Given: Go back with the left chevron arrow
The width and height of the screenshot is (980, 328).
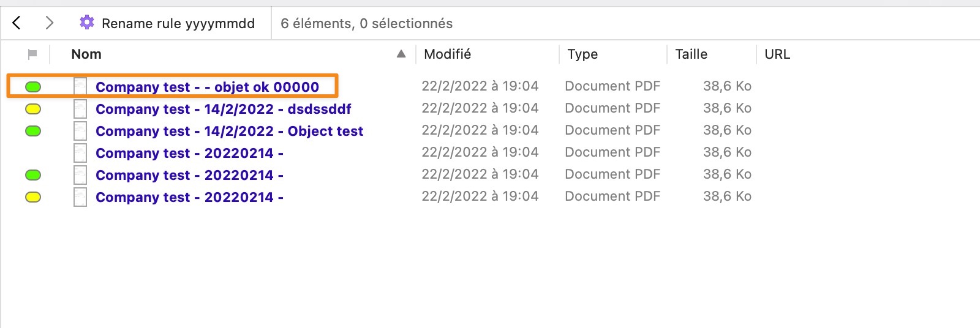Looking at the screenshot, I should pyautogui.click(x=17, y=23).
